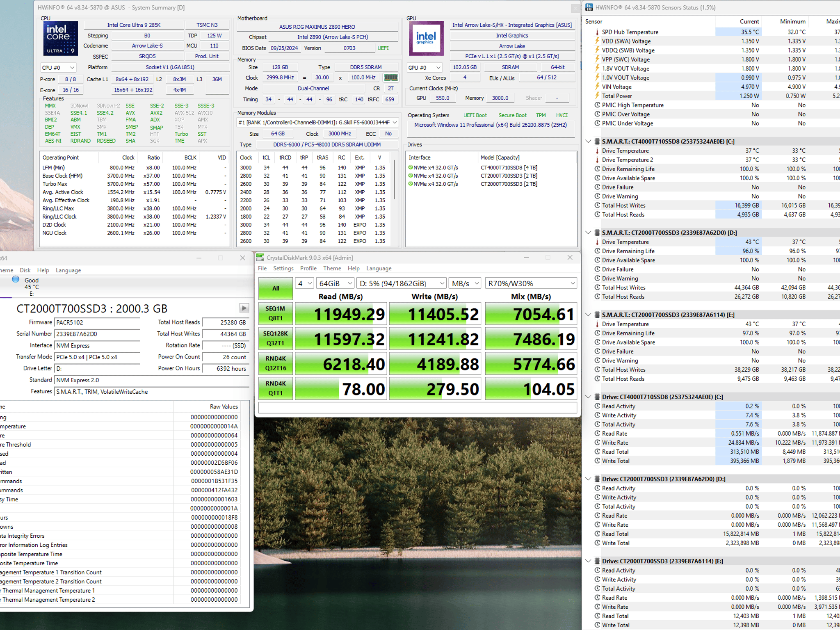Click the Sensor column header
Viewport: 840px width, 630px height.
pyautogui.click(x=650, y=21)
